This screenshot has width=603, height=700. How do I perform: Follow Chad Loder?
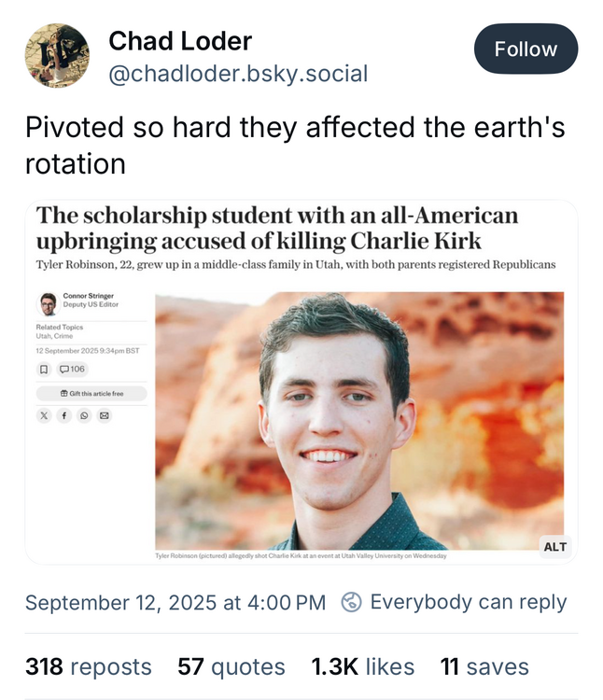[x=526, y=49]
